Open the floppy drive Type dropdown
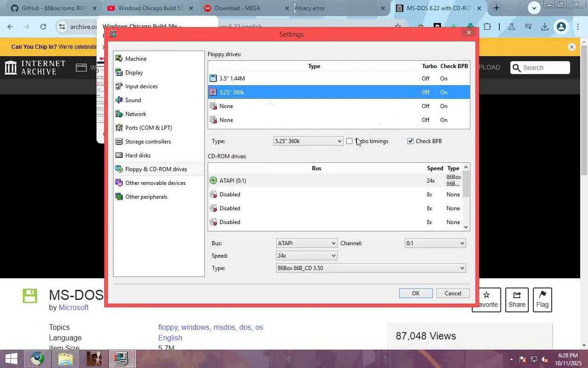This screenshot has height=368, width=588. pos(308,141)
